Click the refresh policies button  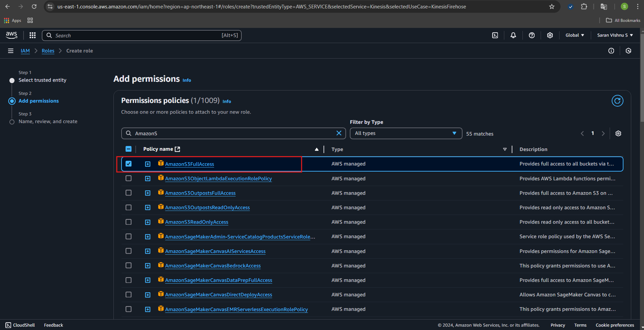point(617,101)
